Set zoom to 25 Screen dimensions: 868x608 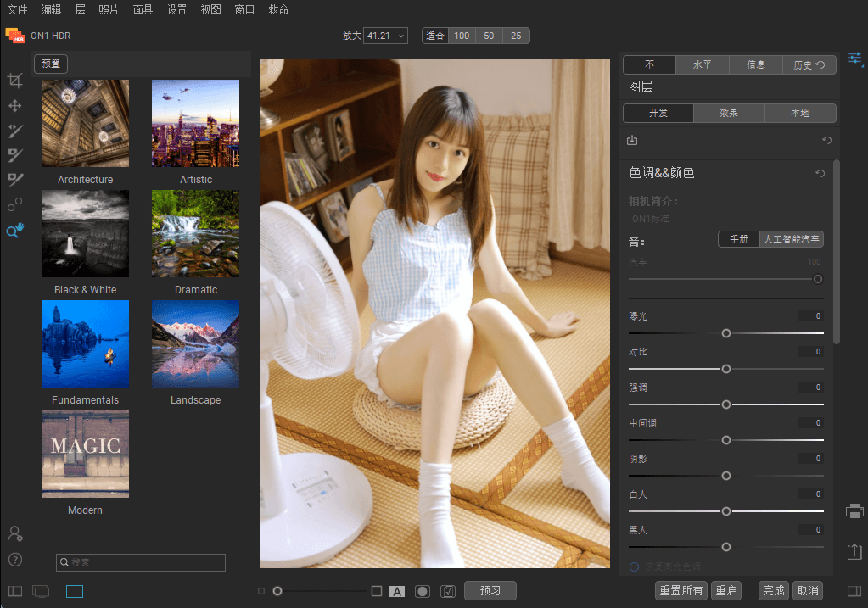click(516, 36)
